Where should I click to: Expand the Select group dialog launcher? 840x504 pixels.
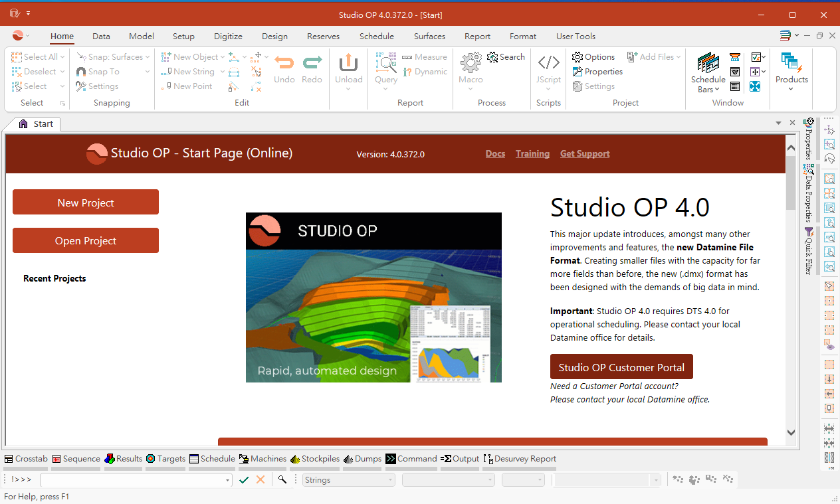(63, 104)
